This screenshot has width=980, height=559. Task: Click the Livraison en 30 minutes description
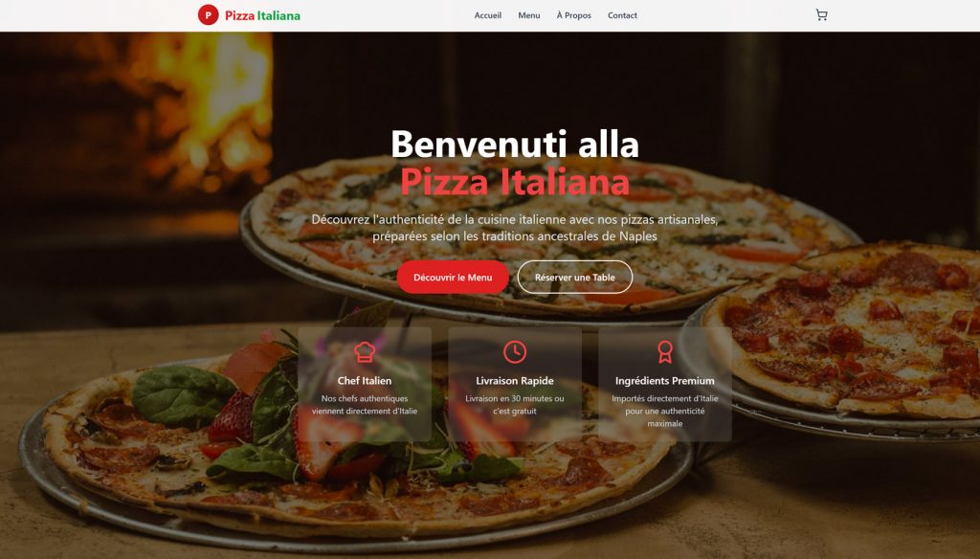tap(514, 405)
